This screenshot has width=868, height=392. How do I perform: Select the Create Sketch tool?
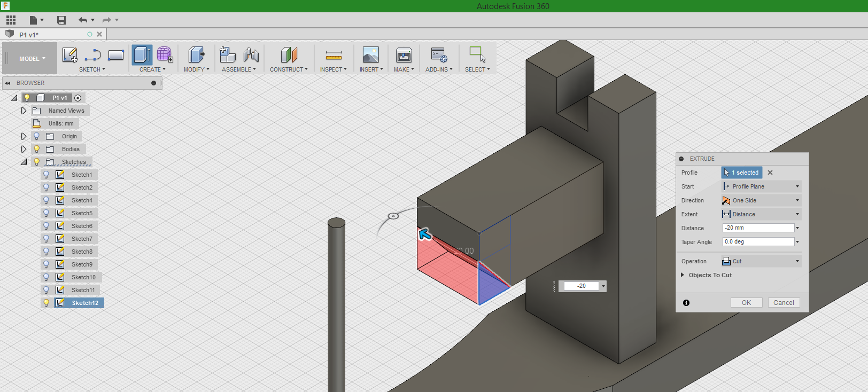(70, 55)
